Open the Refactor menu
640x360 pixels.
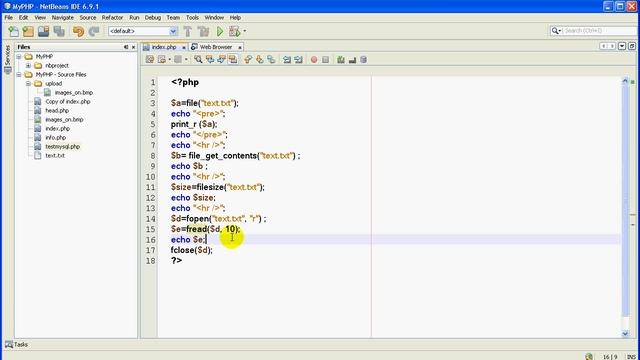click(112, 18)
